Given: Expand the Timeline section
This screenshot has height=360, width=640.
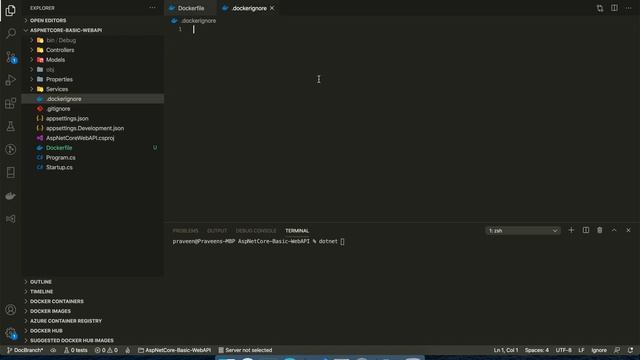Looking at the screenshot, I should tap(93, 291).
